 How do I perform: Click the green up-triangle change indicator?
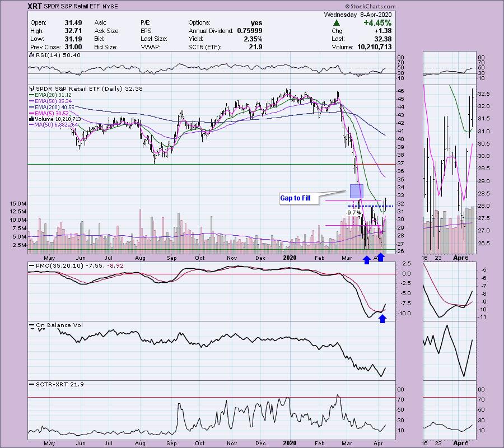[336, 23]
